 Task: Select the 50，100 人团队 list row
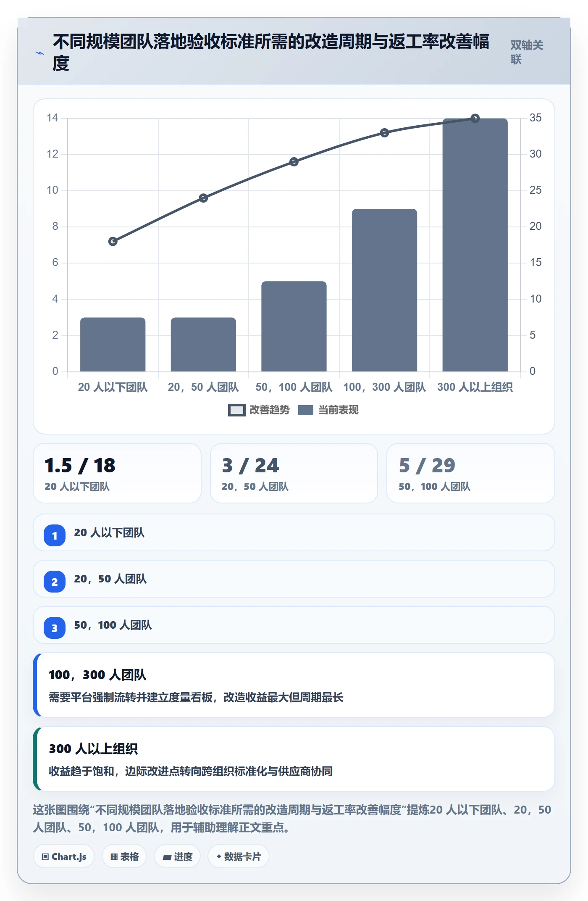[x=294, y=625]
